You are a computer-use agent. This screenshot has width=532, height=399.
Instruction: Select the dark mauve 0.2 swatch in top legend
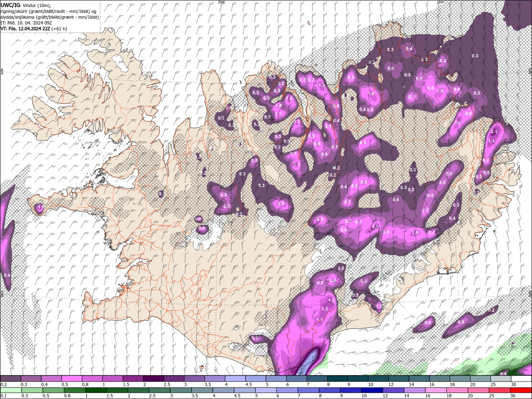pyautogui.click(x=10, y=379)
